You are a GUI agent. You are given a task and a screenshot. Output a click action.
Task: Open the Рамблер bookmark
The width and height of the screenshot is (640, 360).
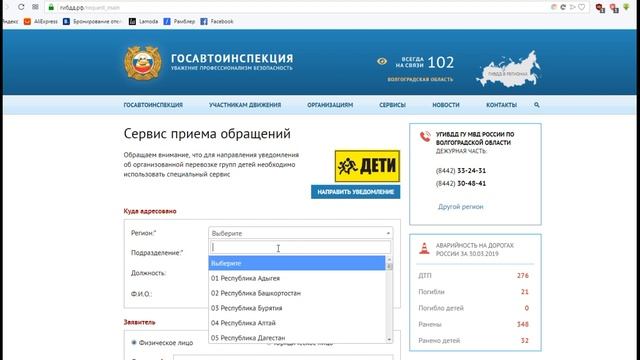[180, 22]
